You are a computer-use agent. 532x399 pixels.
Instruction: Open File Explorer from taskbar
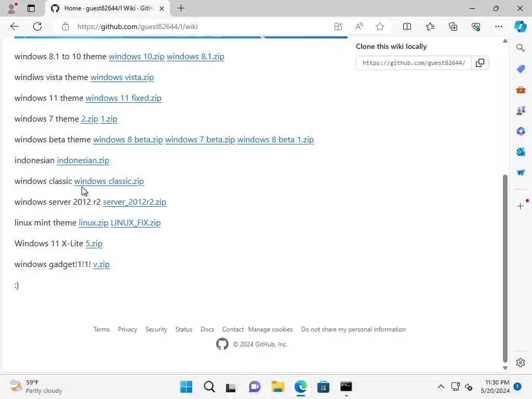[x=277, y=387]
